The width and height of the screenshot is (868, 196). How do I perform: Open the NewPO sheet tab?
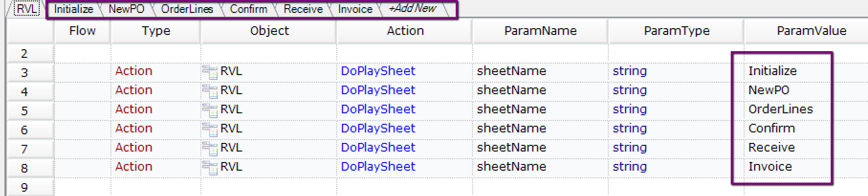pos(126,9)
